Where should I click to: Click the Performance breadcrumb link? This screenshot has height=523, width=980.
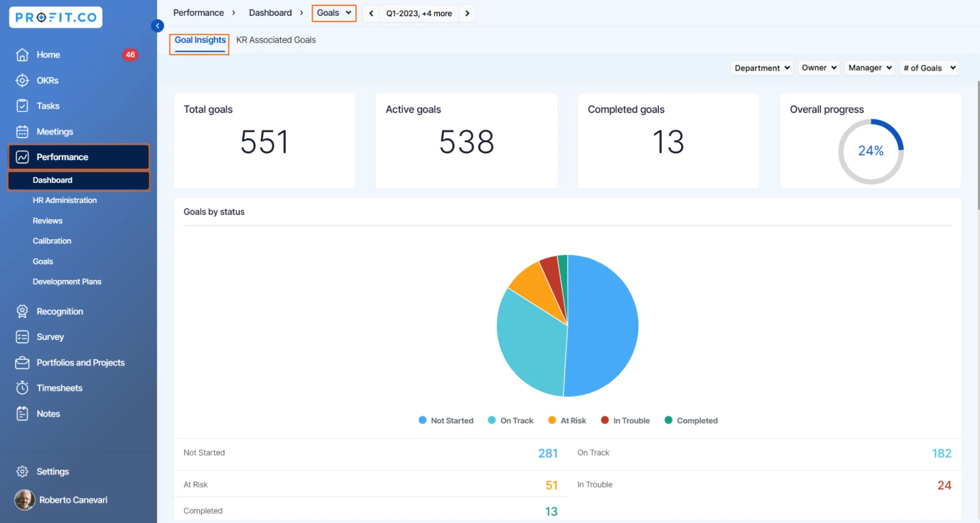pyautogui.click(x=199, y=13)
